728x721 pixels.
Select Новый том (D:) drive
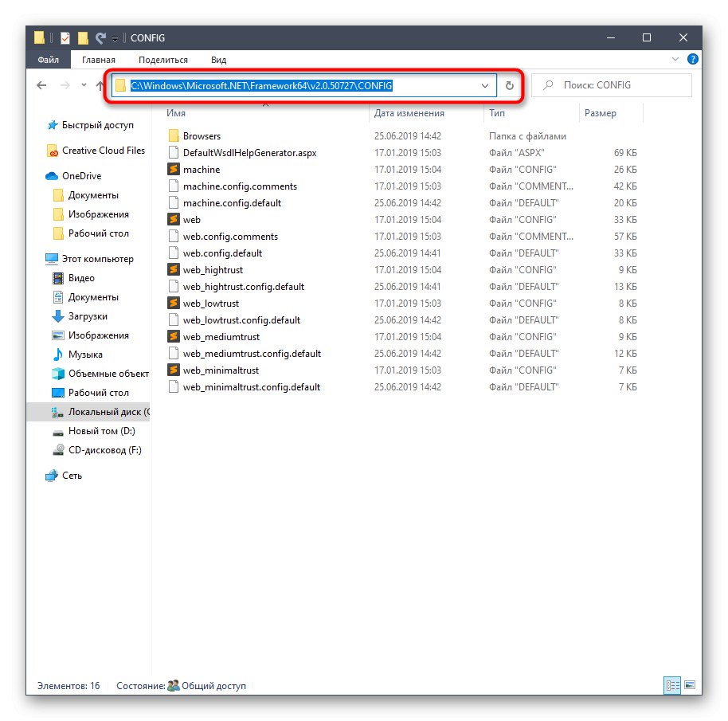(93, 431)
